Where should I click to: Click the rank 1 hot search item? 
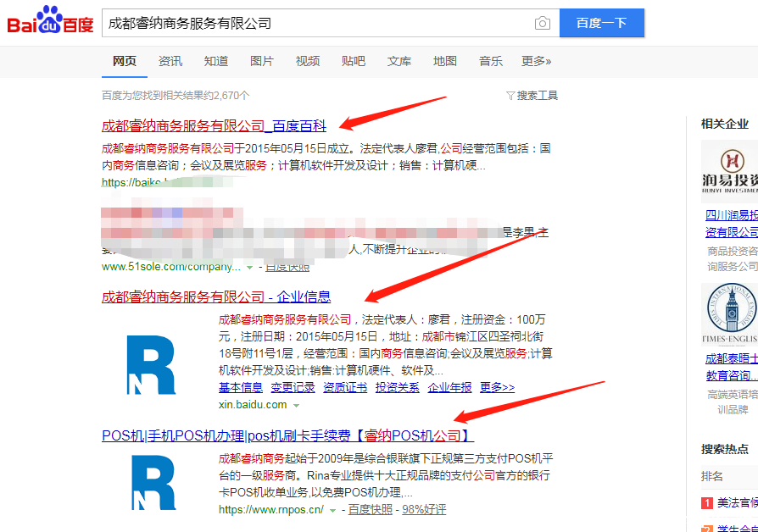(737, 502)
